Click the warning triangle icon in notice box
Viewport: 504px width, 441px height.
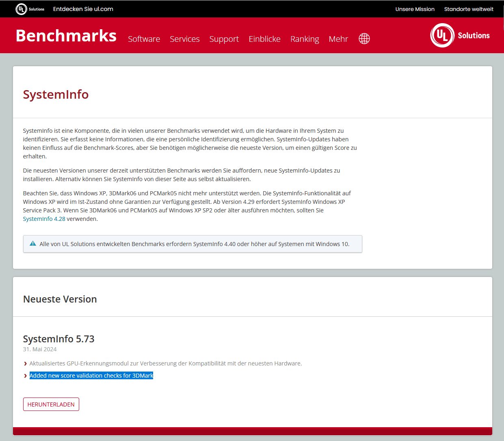tap(33, 244)
